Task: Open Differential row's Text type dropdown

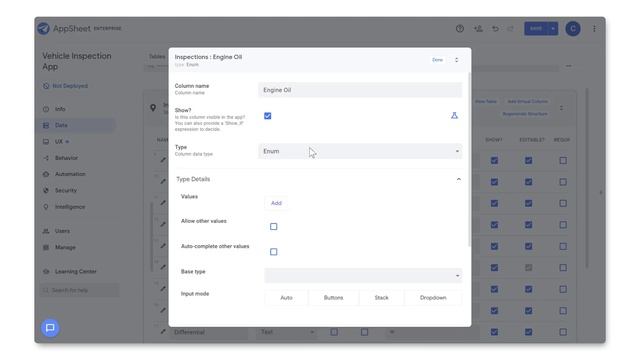Action: (x=287, y=332)
